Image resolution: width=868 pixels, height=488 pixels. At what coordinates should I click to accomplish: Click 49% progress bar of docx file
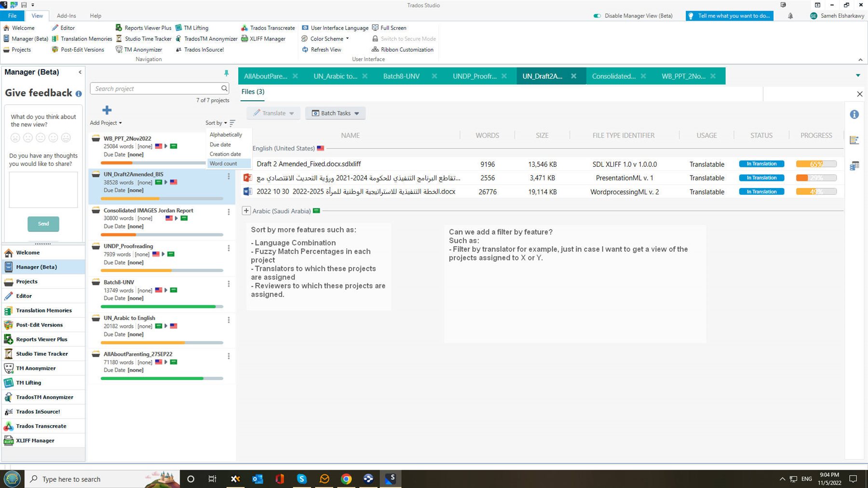[816, 191]
